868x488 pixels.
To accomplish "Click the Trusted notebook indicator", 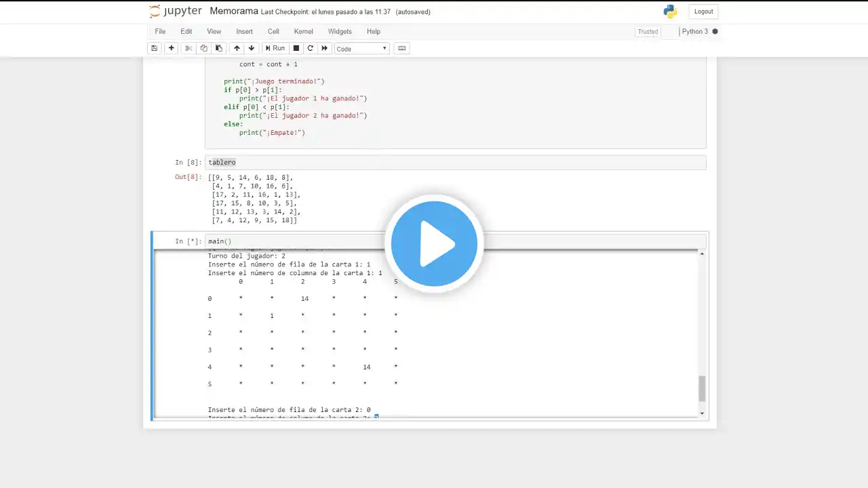I will tap(648, 32).
